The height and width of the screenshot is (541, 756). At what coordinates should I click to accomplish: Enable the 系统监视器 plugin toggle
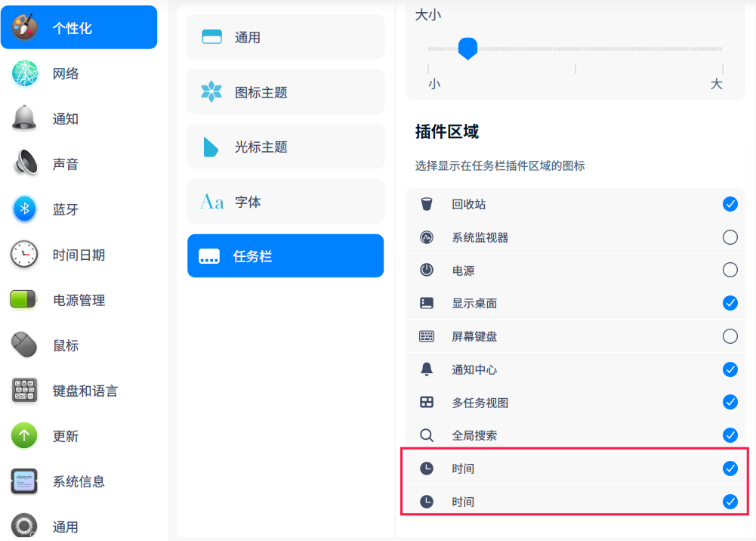pos(730,236)
